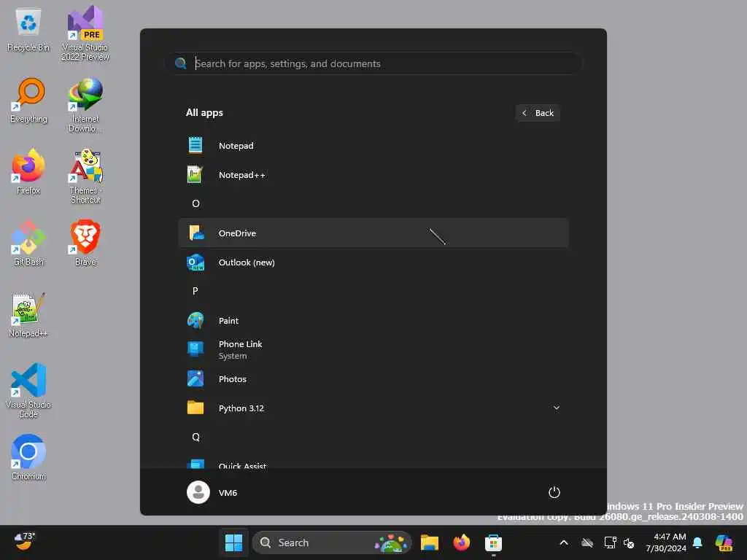Open the Copilot Preview taskbar icon
The image size is (747, 560).
coord(724,542)
